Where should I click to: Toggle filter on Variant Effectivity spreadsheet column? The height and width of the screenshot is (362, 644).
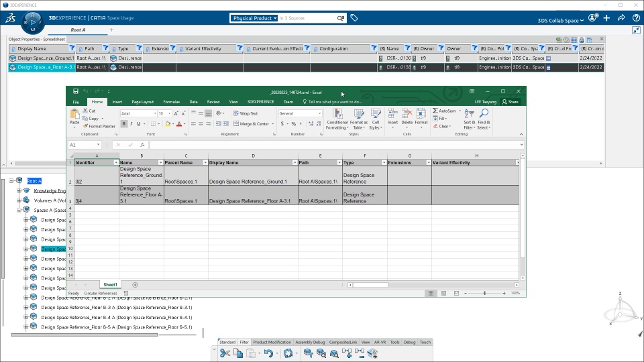click(x=239, y=48)
